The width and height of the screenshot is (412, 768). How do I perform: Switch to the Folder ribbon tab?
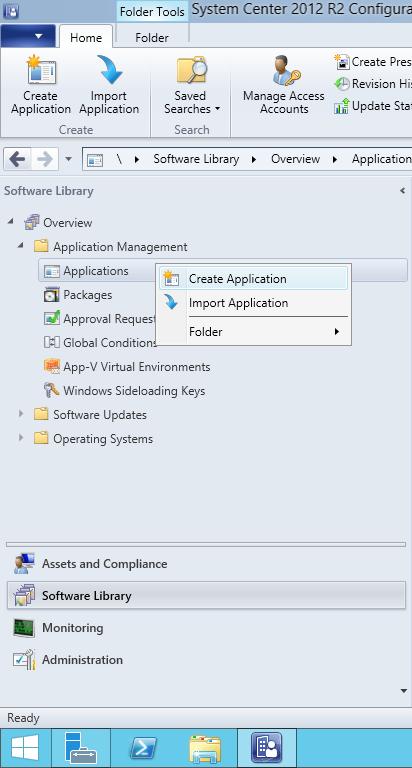click(152, 37)
